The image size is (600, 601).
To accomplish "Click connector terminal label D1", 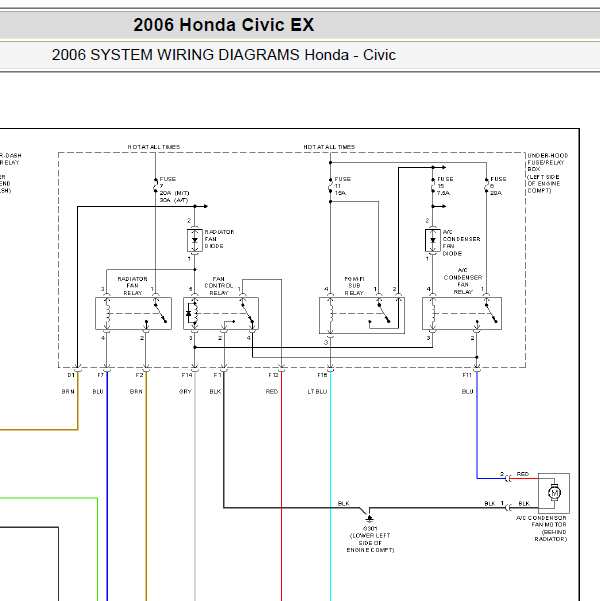I will tap(71, 375).
